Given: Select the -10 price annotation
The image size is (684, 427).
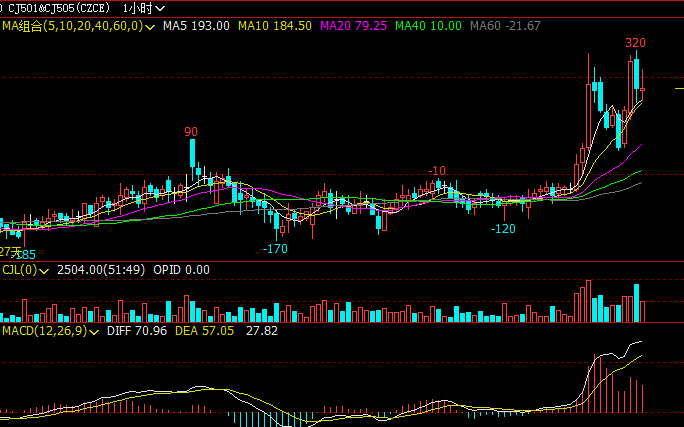Looking at the screenshot, I should coord(437,171).
